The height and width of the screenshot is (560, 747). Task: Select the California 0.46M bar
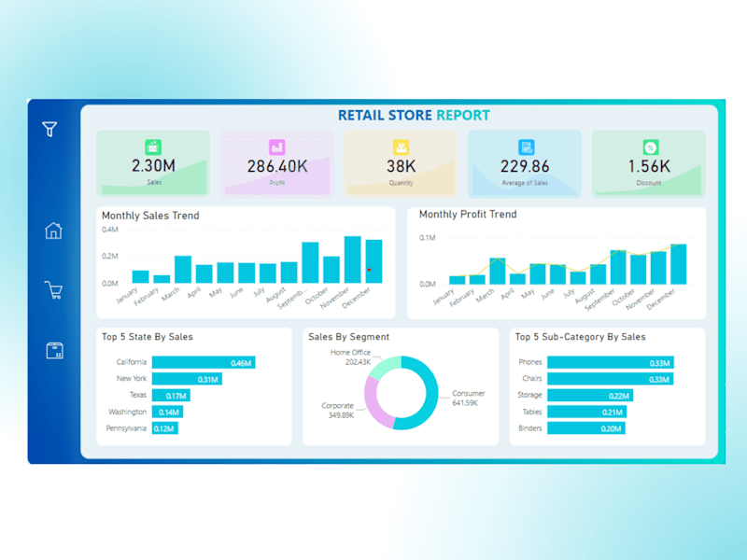pyautogui.click(x=204, y=362)
